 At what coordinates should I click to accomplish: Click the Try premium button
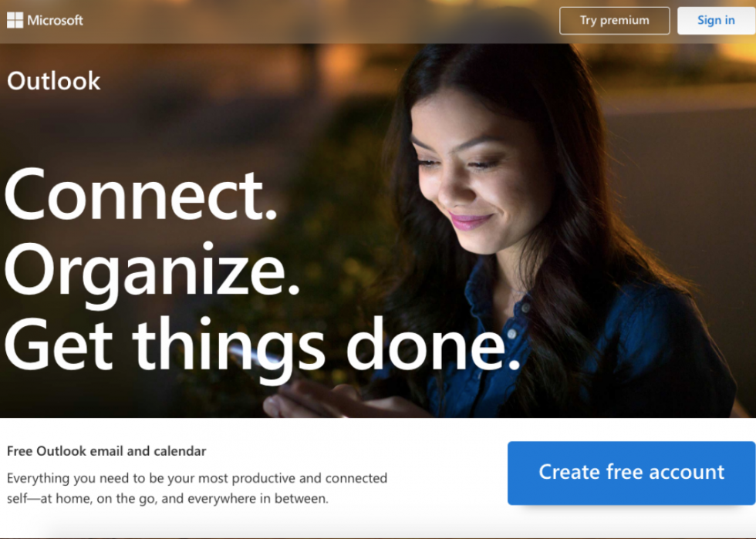pyautogui.click(x=614, y=21)
